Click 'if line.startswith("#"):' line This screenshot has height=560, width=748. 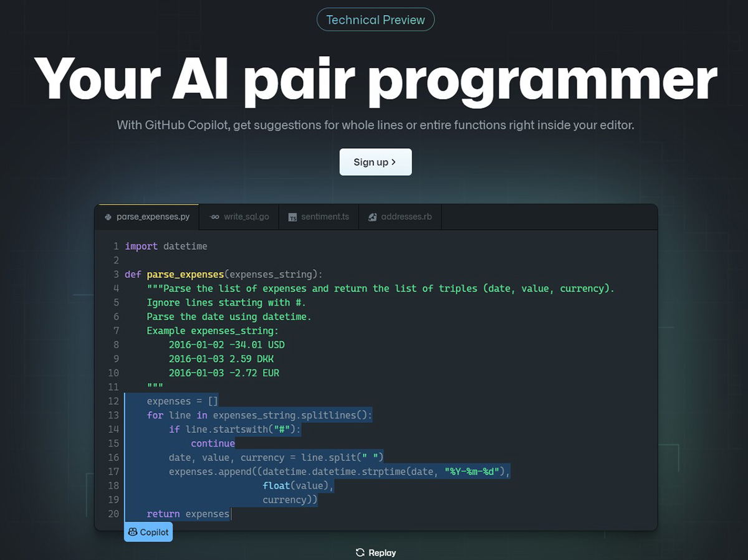pos(235,429)
